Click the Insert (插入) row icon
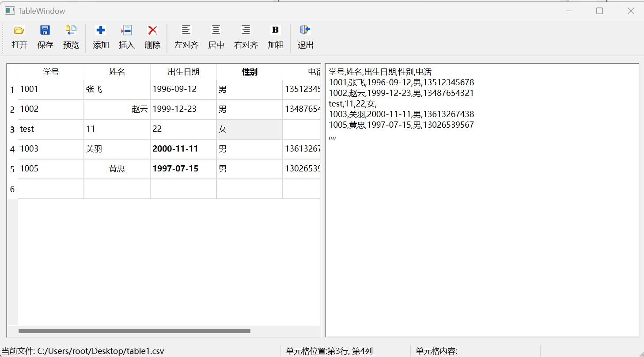The width and height of the screenshot is (644, 357). tap(127, 30)
